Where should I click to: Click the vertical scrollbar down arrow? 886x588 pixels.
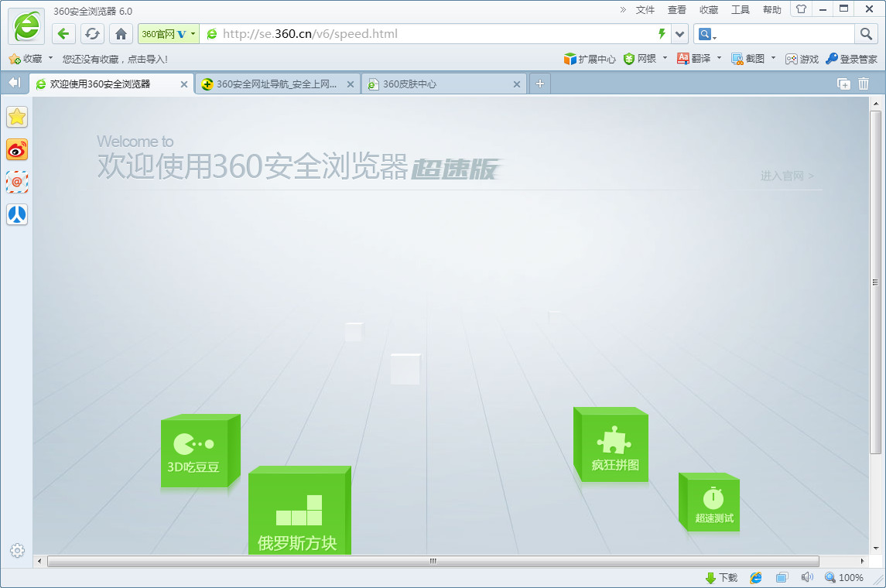875,548
